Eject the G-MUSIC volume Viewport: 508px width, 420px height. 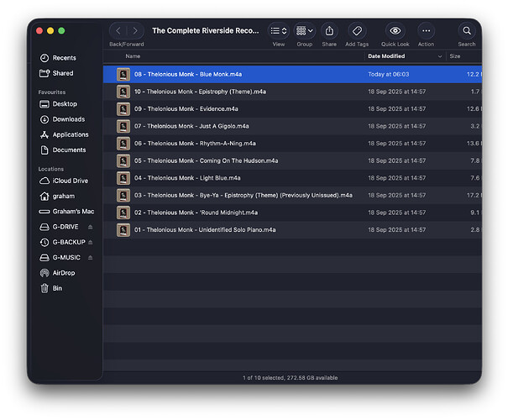point(91,258)
